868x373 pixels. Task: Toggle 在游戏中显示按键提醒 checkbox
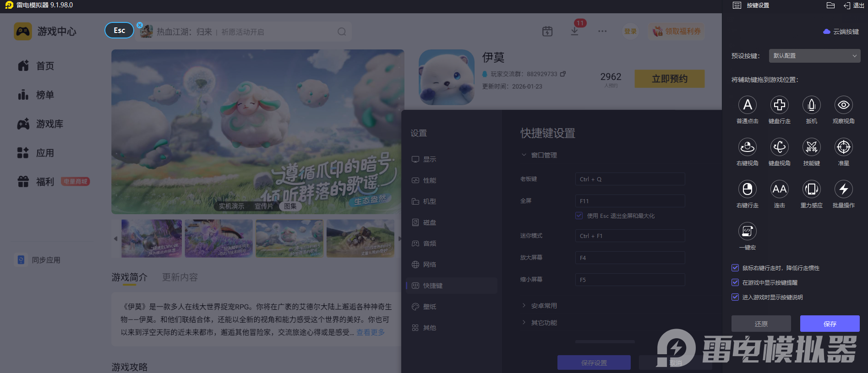pos(735,282)
